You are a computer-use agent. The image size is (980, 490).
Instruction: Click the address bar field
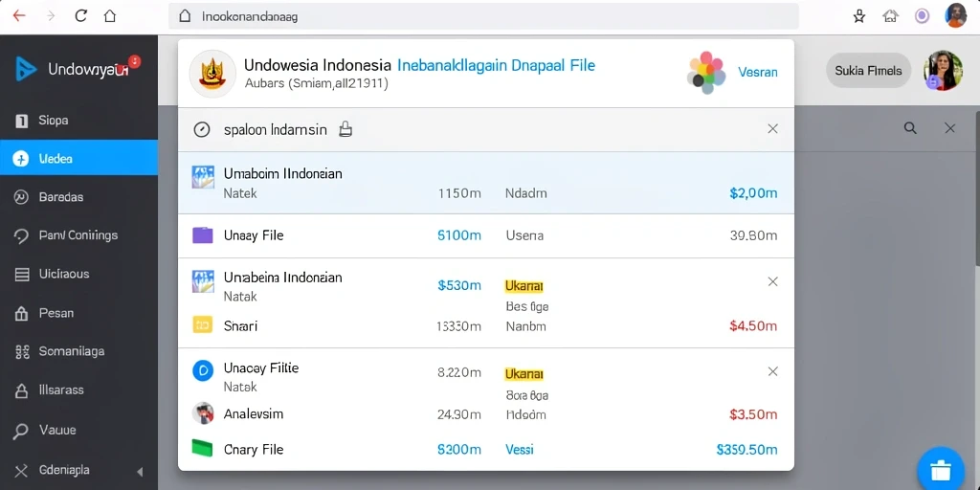tap(483, 16)
